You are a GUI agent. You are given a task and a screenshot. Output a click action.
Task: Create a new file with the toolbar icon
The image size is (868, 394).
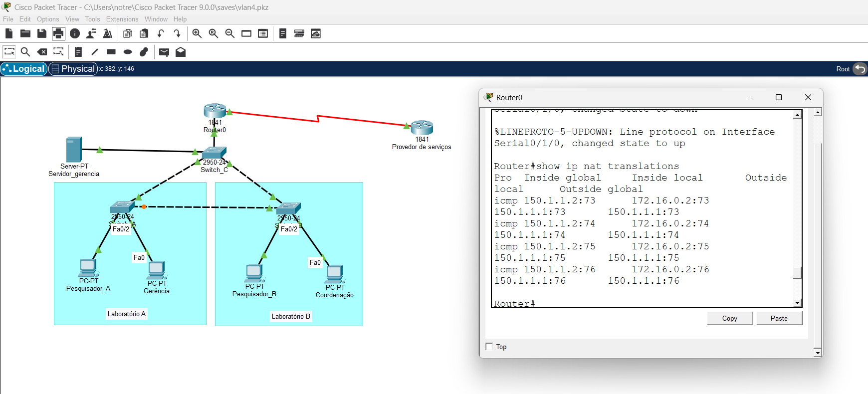(x=9, y=33)
